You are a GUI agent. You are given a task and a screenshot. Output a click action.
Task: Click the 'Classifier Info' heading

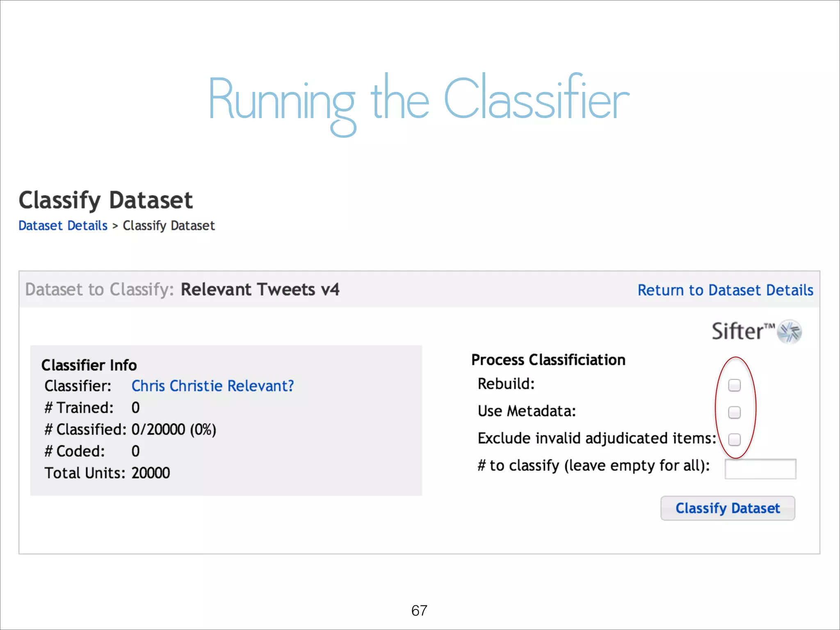pos(89,365)
